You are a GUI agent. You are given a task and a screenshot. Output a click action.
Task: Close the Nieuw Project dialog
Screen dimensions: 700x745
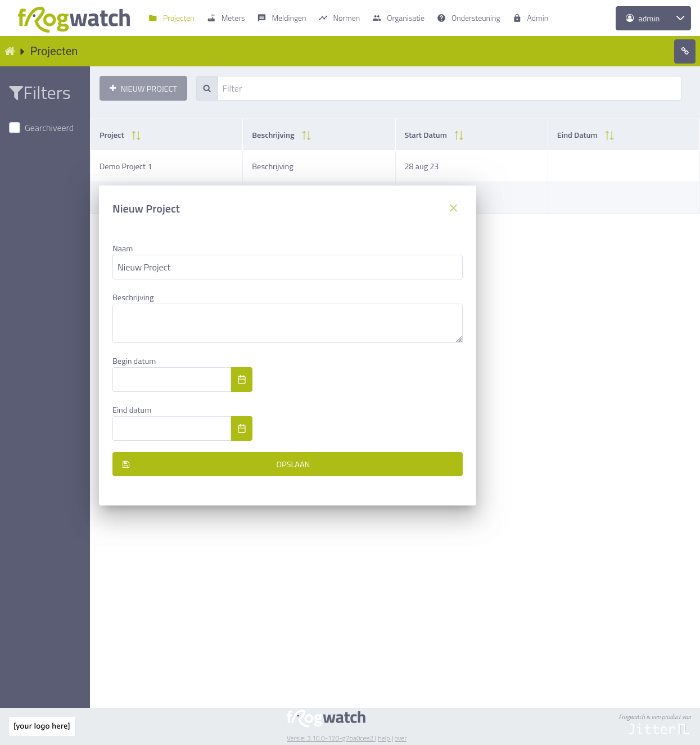[453, 208]
